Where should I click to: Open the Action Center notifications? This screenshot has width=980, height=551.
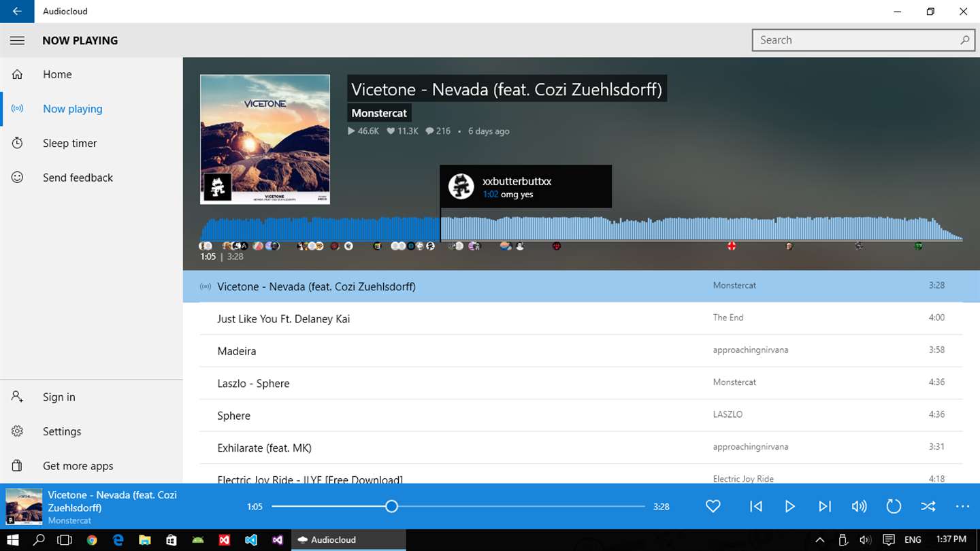(x=888, y=540)
